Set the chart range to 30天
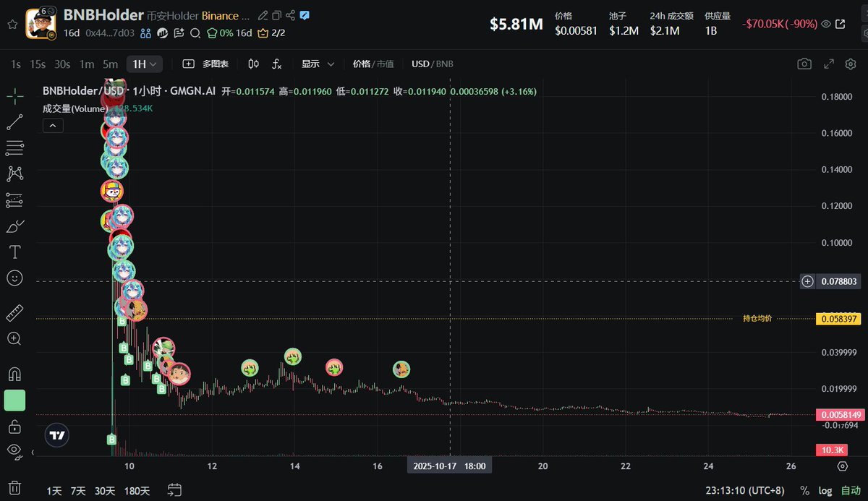 [x=105, y=491]
